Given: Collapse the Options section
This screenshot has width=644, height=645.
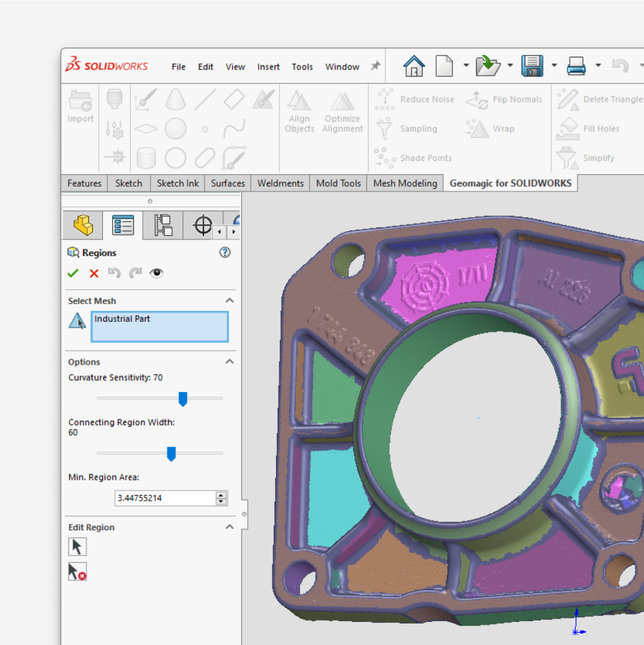Looking at the screenshot, I should click(229, 362).
